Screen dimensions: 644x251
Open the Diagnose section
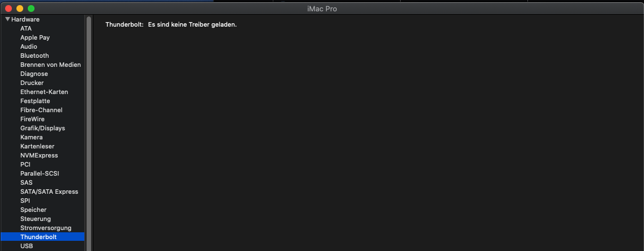coord(34,74)
